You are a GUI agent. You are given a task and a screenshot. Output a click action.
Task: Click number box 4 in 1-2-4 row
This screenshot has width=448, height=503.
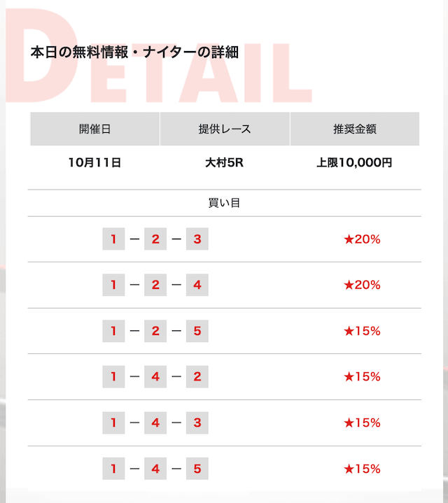click(197, 285)
